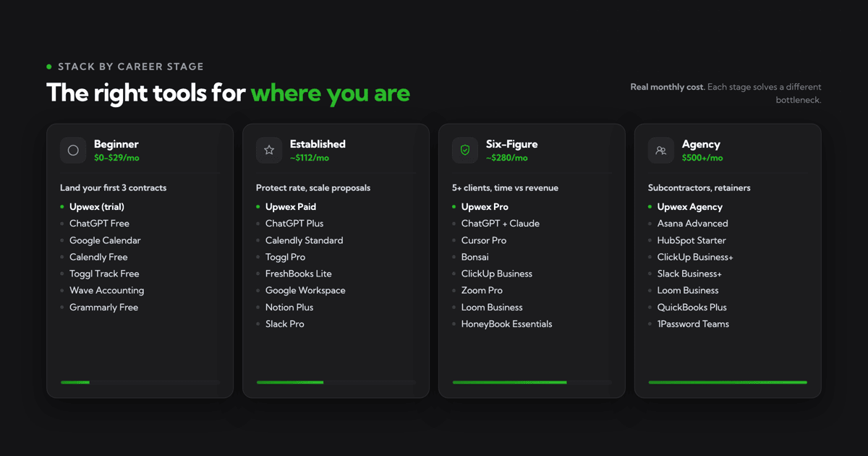
Task: Select Toggl Pro item
Action: 285,257
